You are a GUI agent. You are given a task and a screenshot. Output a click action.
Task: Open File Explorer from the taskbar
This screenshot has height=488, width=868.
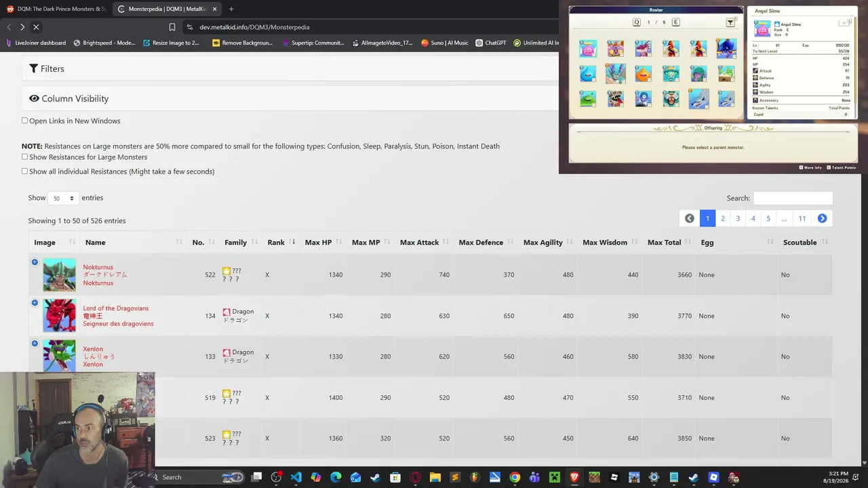pos(435,477)
